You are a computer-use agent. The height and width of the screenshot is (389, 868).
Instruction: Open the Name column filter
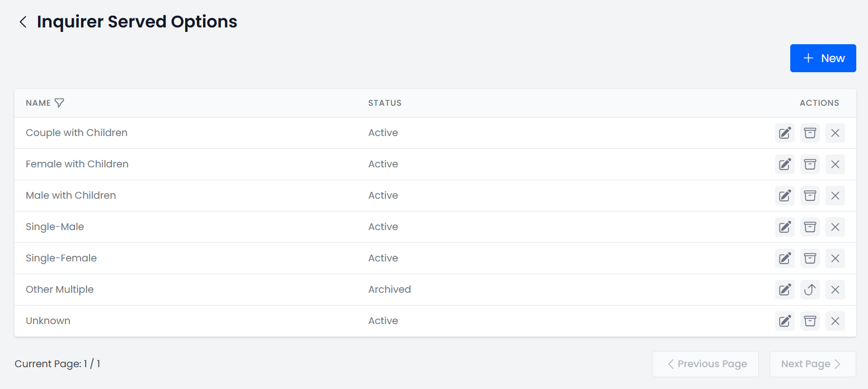(x=59, y=103)
